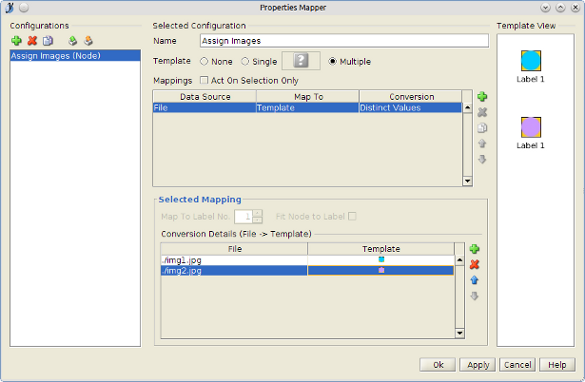Delete conversion detail row red X
The width and height of the screenshot is (585, 382).
click(x=474, y=264)
